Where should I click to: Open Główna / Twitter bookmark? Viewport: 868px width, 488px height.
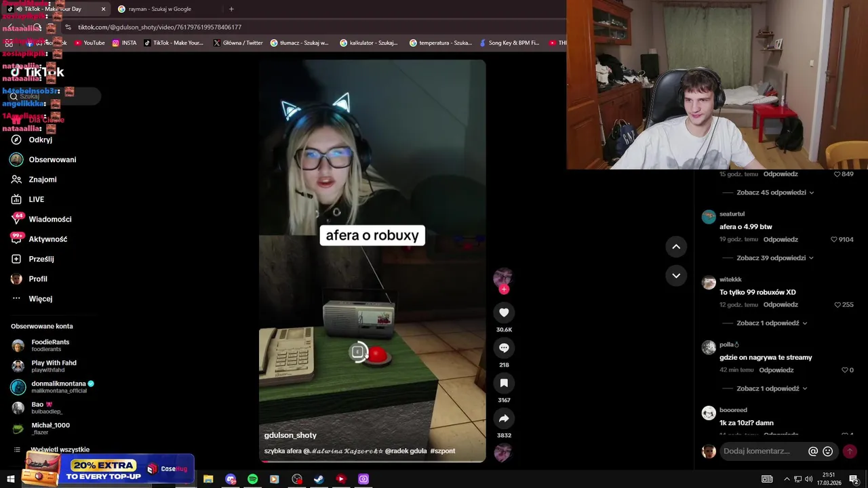click(x=238, y=43)
